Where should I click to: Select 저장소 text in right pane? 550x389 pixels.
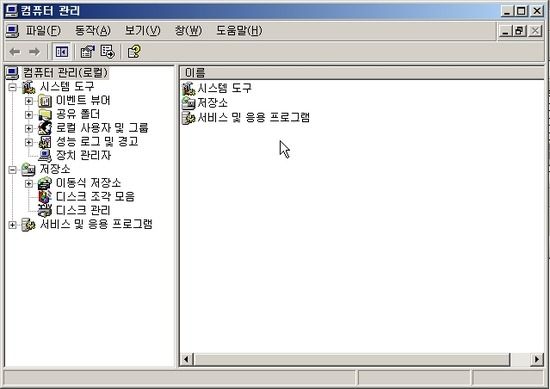point(213,102)
